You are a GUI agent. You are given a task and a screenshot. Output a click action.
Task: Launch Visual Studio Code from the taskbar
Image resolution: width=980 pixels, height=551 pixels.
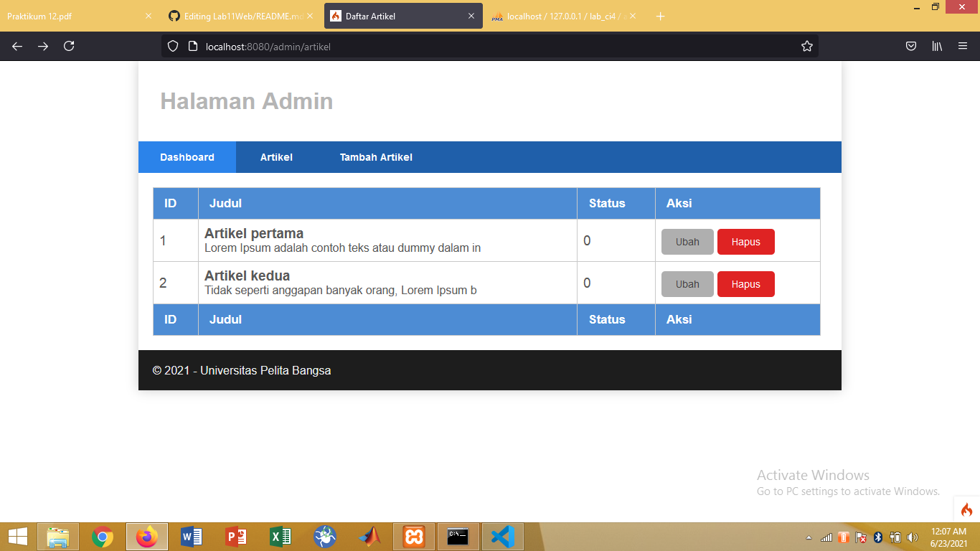point(502,536)
